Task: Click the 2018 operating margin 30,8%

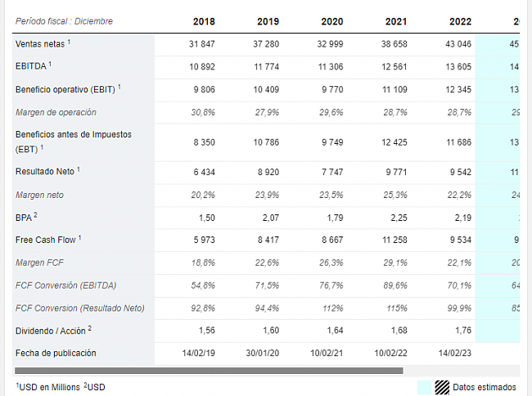Action: click(203, 112)
